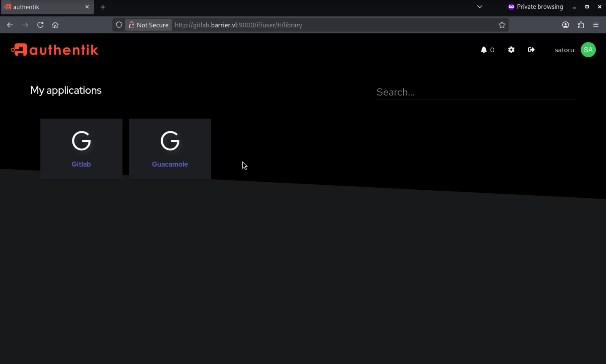Viewport: 606px width, 364px height.
Task: Open the Firefox extensions puzzle icon
Action: 581,25
